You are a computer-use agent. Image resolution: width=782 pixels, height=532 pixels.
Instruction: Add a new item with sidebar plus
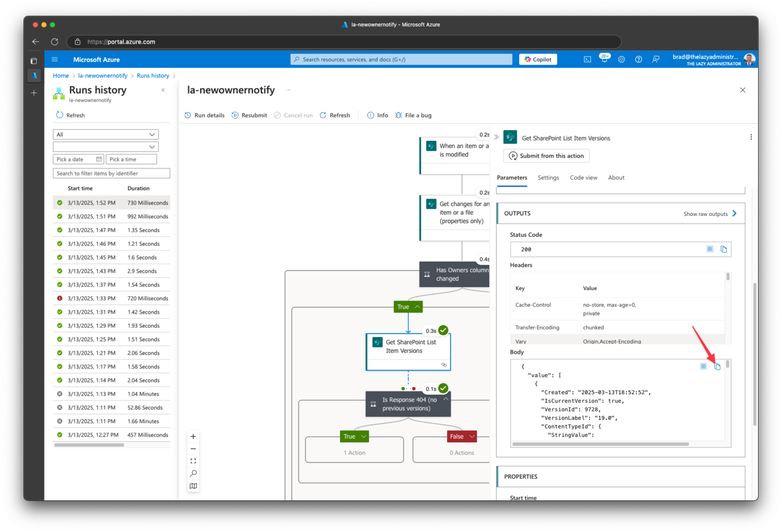pos(34,93)
